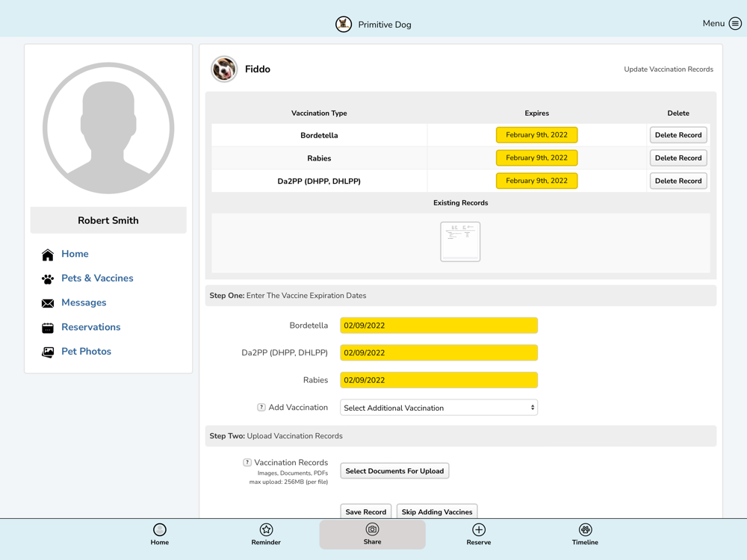Tap the Home icon in bottom bar
The image size is (747, 560).
160,529
